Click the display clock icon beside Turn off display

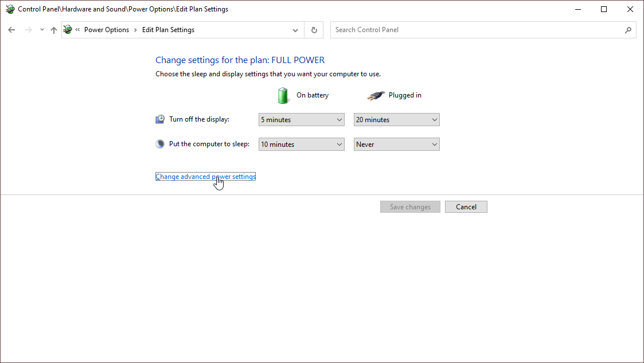159,119
